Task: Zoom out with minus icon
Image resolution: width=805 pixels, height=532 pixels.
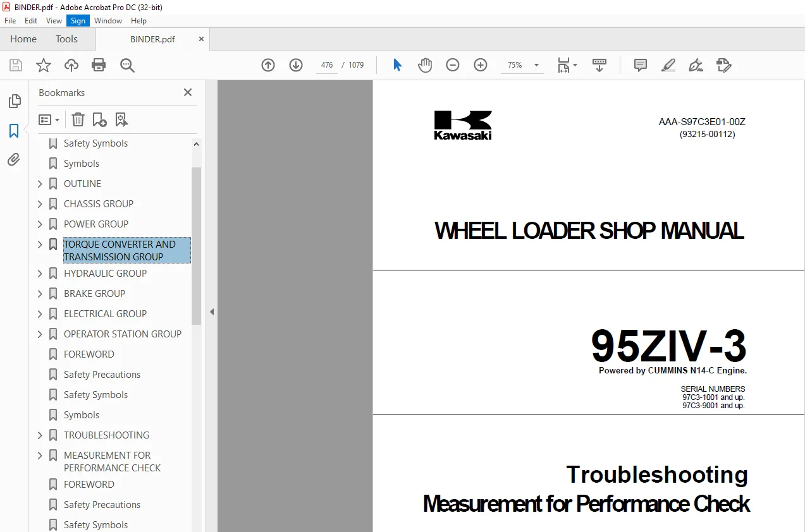Action: pos(453,65)
